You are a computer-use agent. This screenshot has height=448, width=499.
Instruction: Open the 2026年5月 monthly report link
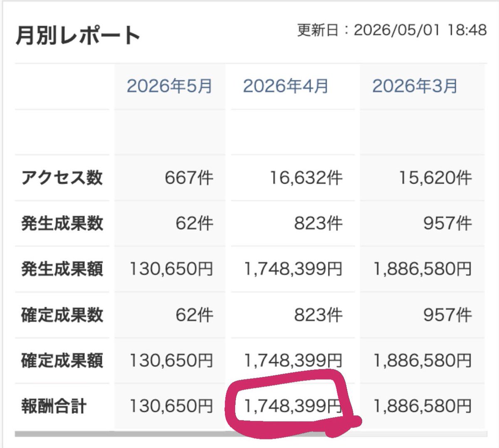click(170, 86)
